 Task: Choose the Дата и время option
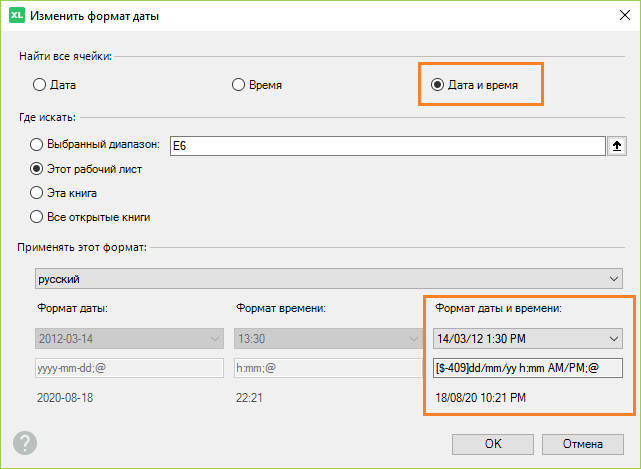pyautogui.click(x=437, y=85)
